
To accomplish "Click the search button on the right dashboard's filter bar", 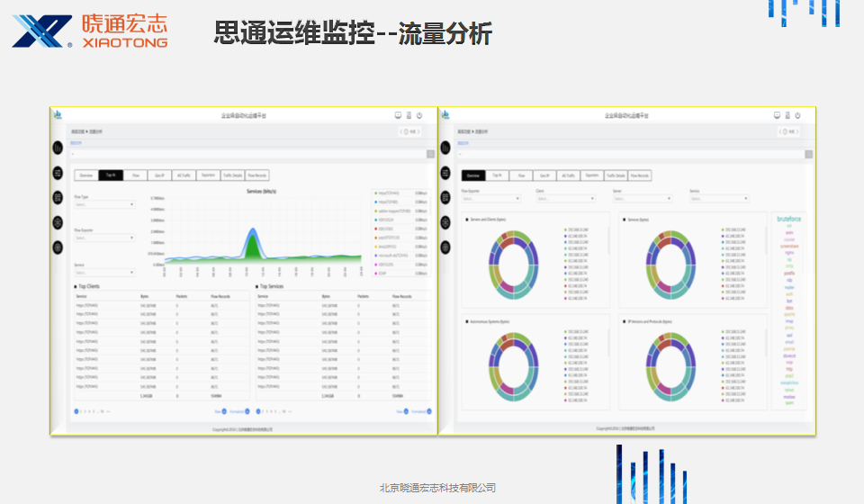I will point(808,154).
